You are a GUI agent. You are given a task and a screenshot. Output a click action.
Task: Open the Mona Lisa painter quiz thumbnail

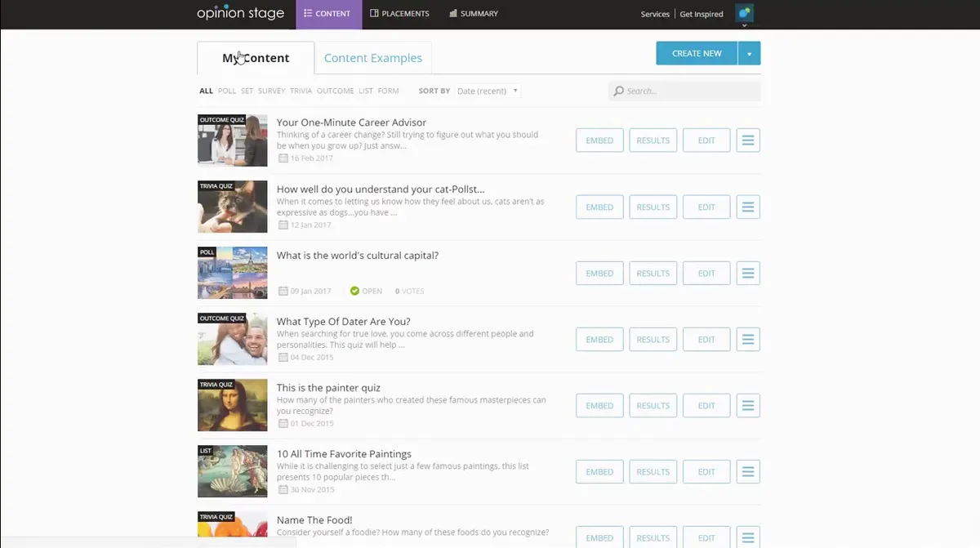coord(233,405)
